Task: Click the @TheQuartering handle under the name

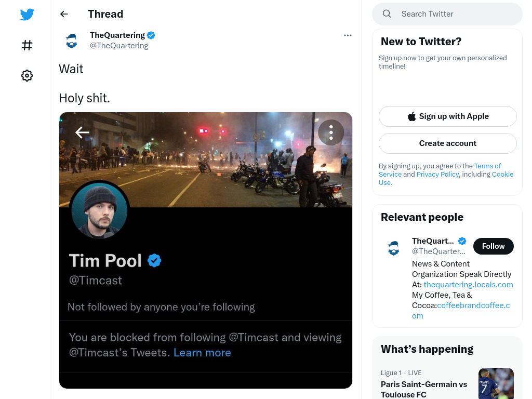Action: [119, 46]
